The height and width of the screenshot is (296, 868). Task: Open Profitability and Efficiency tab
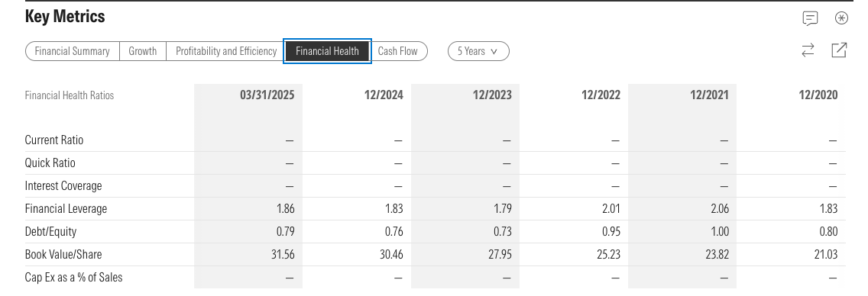coord(226,51)
